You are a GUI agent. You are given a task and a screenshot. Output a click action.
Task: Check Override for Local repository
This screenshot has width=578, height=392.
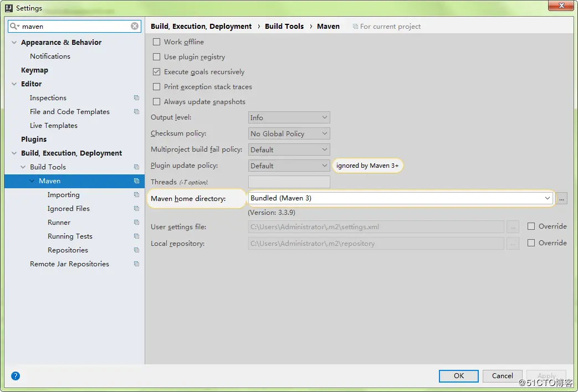[531, 243]
